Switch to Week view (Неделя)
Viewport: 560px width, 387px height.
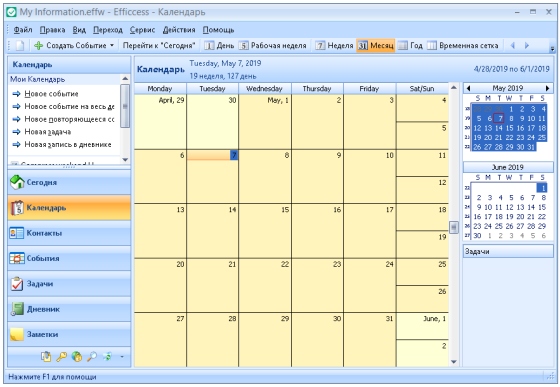(335, 46)
